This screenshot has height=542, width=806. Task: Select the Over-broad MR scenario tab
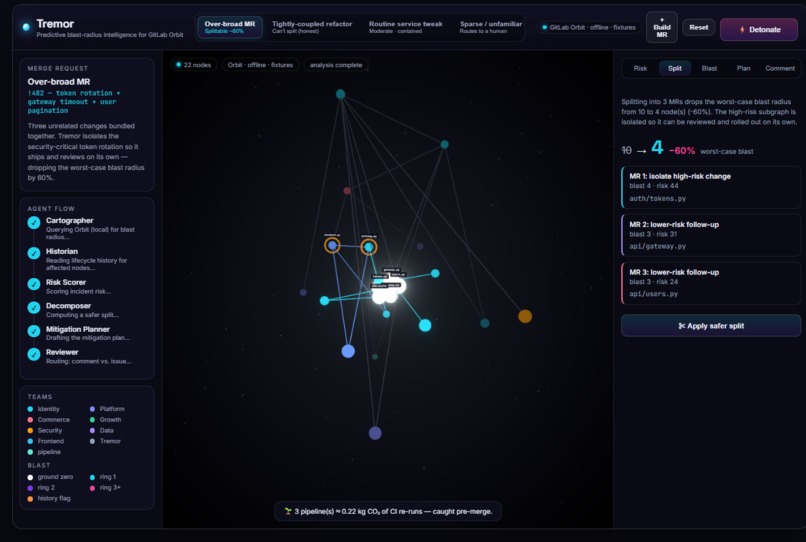coord(230,27)
